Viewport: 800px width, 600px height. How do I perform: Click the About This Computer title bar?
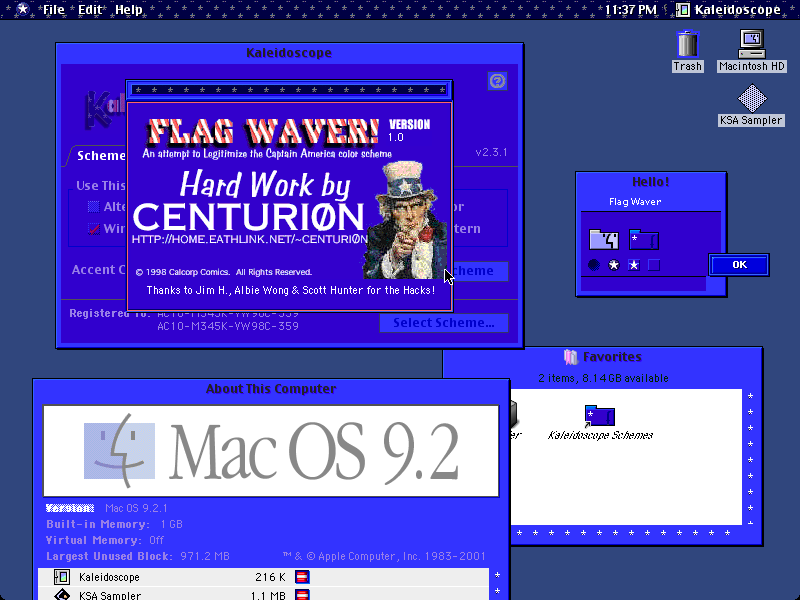(271, 389)
